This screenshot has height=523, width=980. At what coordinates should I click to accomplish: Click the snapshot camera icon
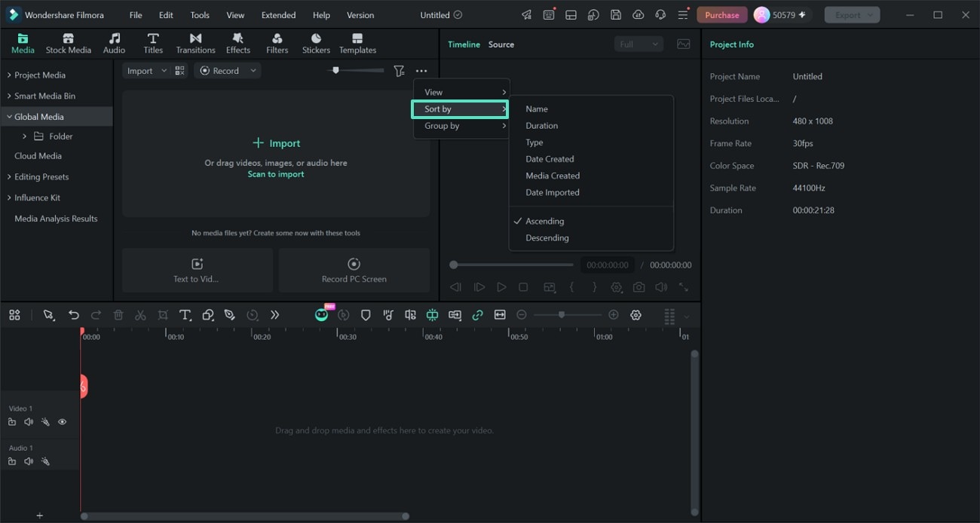pos(639,287)
